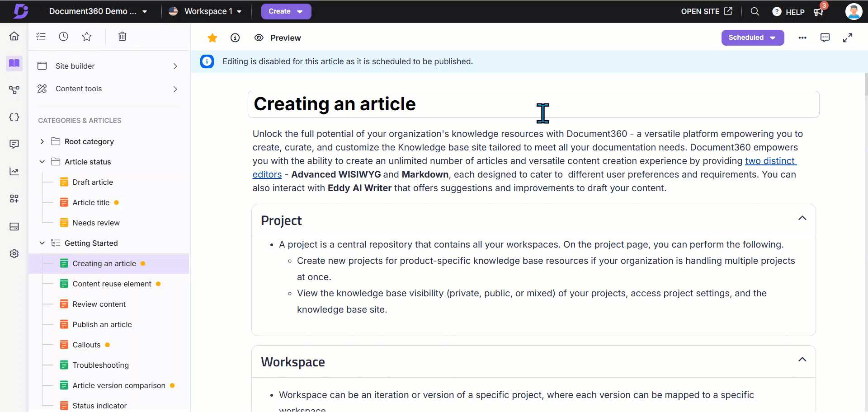This screenshot has height=412, width=868.
Task: Click the HELP button
Action: 788,12
